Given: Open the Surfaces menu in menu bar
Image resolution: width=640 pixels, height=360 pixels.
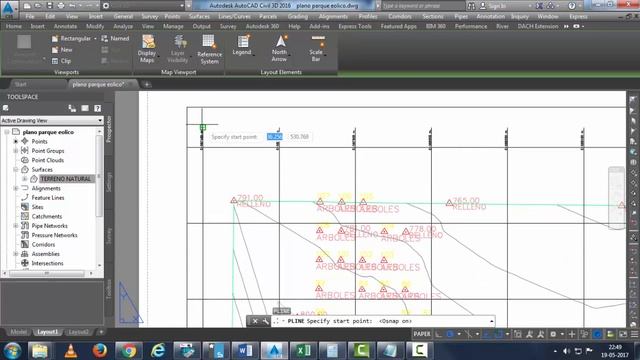Looking at the screenshot, I should (199, 16).
